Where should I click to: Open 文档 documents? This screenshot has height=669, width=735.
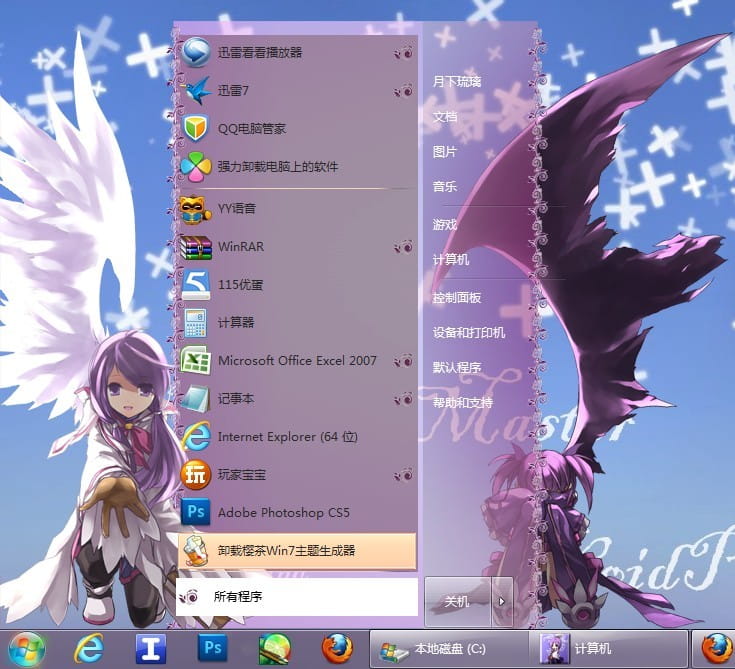point(444,116)
